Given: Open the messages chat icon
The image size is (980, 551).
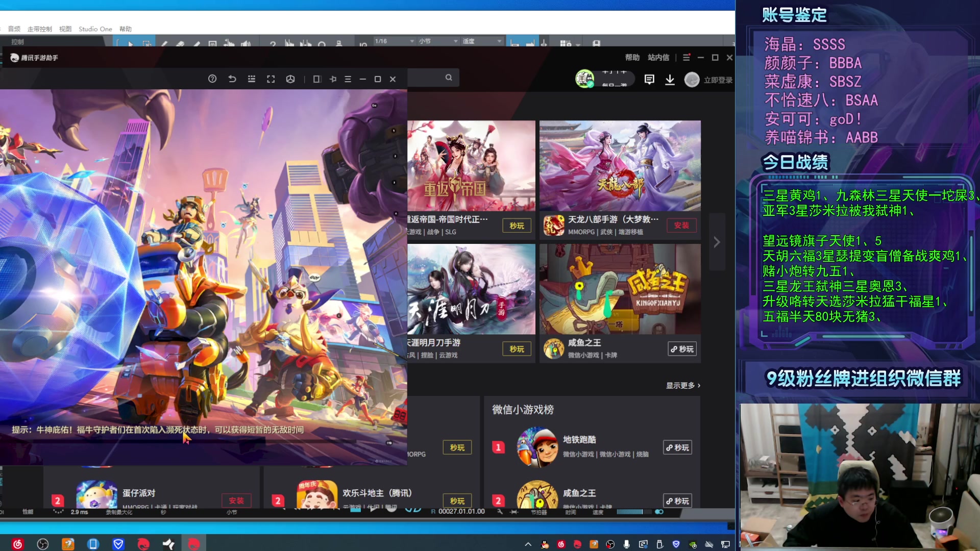Looking at the screenshot, I should (649, 80).
